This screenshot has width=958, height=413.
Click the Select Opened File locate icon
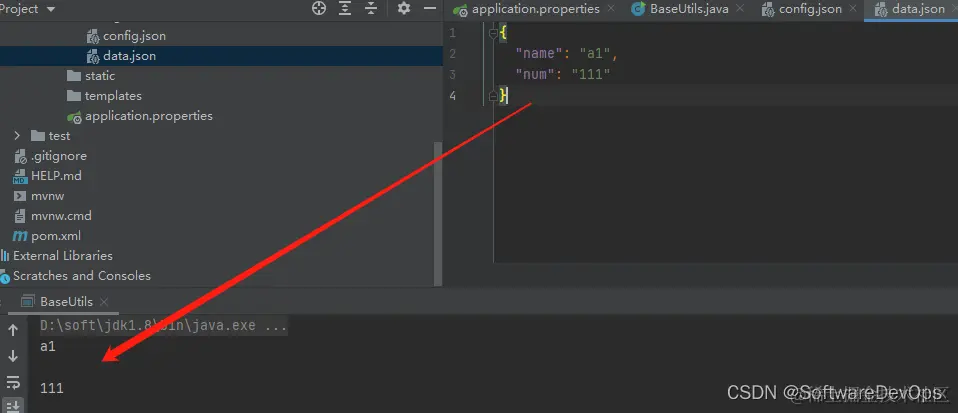[318, 9]
